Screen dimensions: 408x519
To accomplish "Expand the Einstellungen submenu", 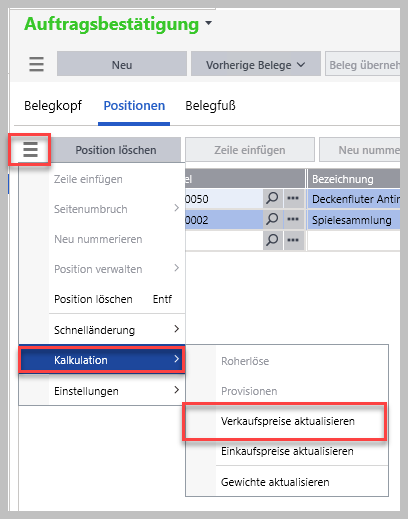I will (117, 390).
